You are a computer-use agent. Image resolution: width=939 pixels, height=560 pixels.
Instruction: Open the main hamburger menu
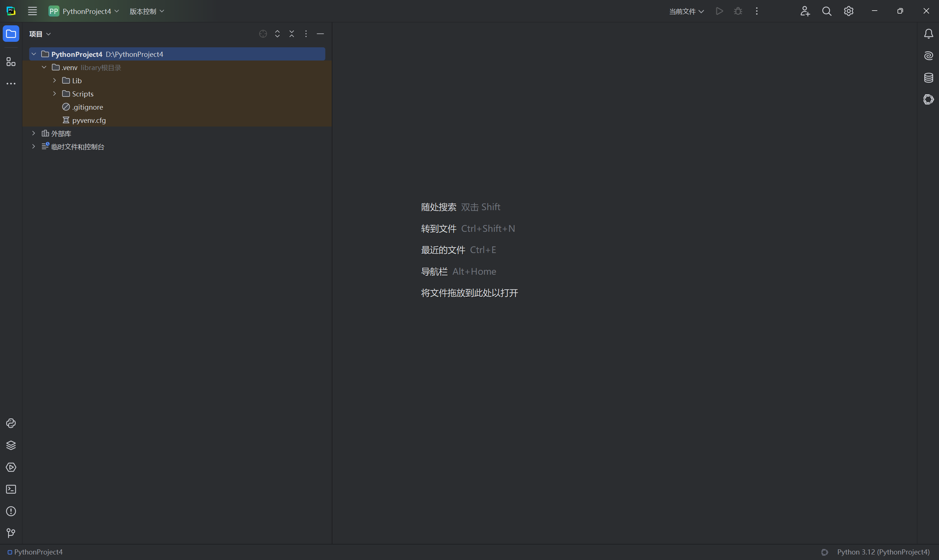[32, 11]
